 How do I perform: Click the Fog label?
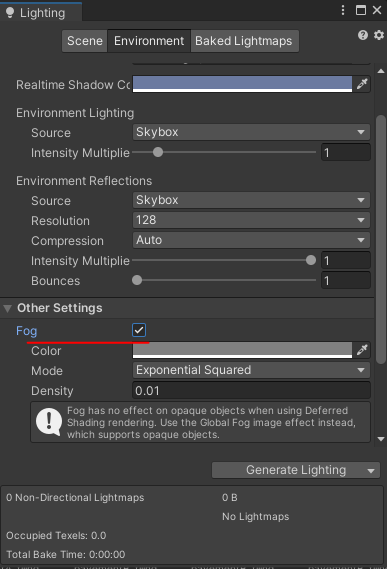point(27,331)
